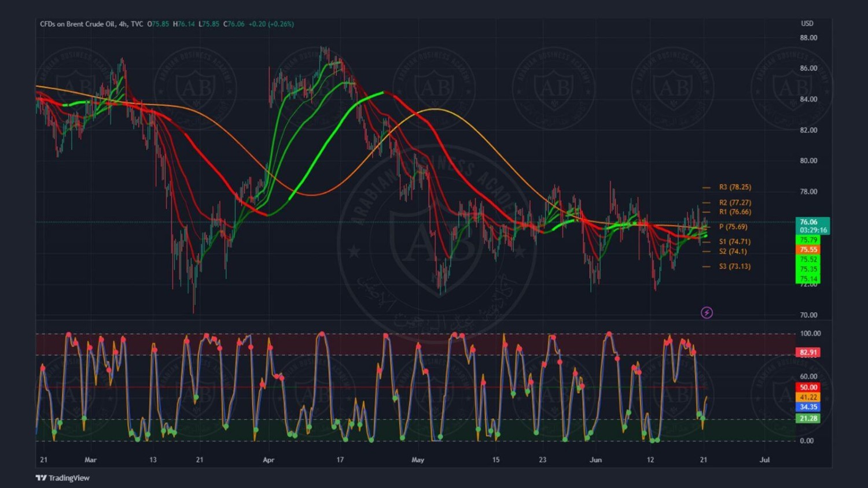Click the 17 date label

(x=340, y=460)
